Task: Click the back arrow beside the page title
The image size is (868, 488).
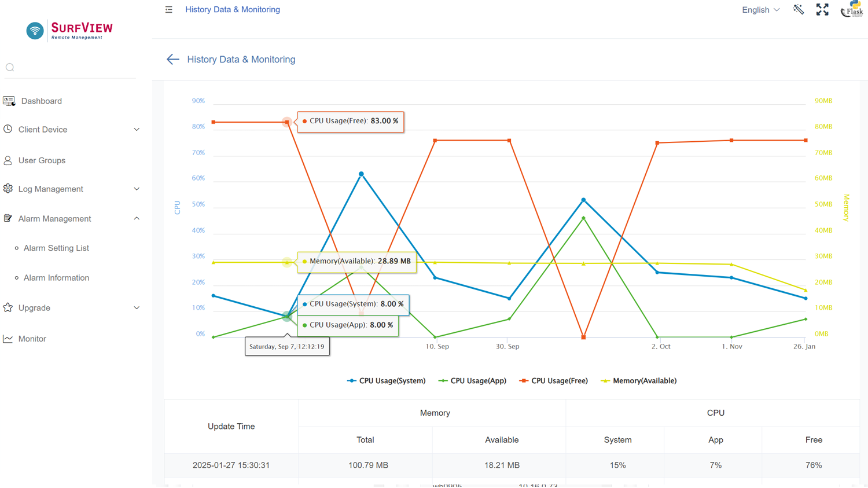Action: (172, 60)
